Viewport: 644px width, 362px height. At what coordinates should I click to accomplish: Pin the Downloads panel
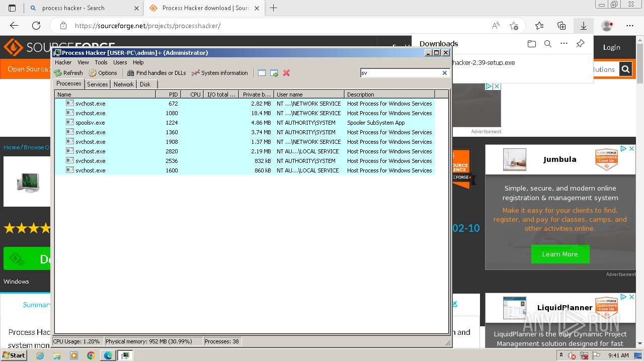point(580,44)
